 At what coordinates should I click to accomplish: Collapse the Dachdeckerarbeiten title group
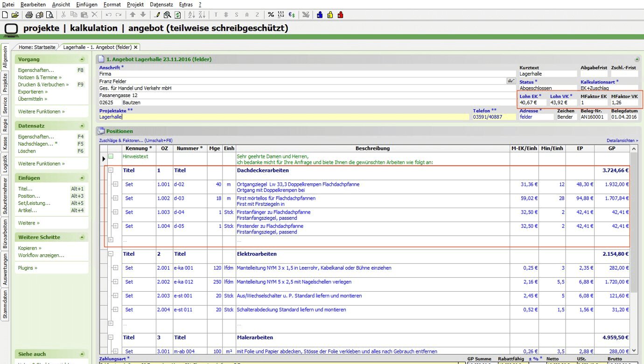111,170
